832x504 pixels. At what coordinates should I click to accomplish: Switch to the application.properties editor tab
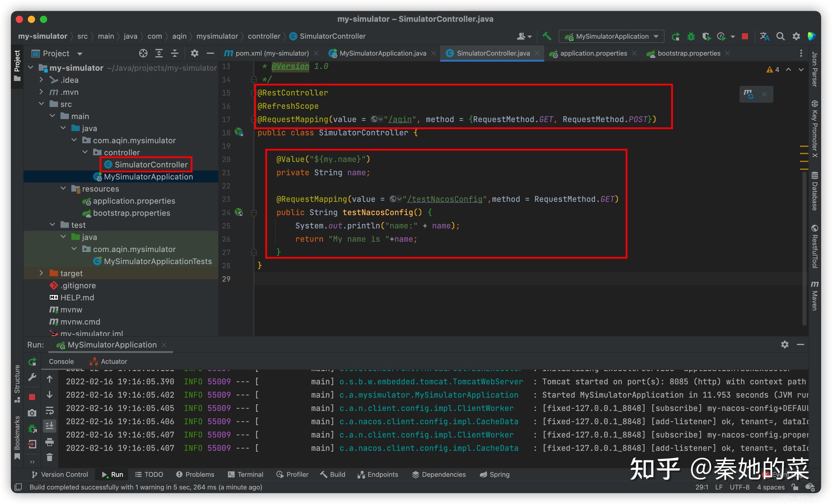(x=593, y=53)
